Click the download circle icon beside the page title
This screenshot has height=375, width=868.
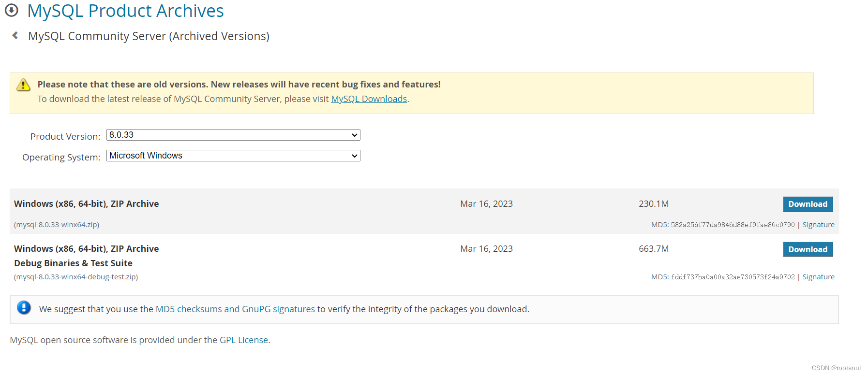(12, 10)
